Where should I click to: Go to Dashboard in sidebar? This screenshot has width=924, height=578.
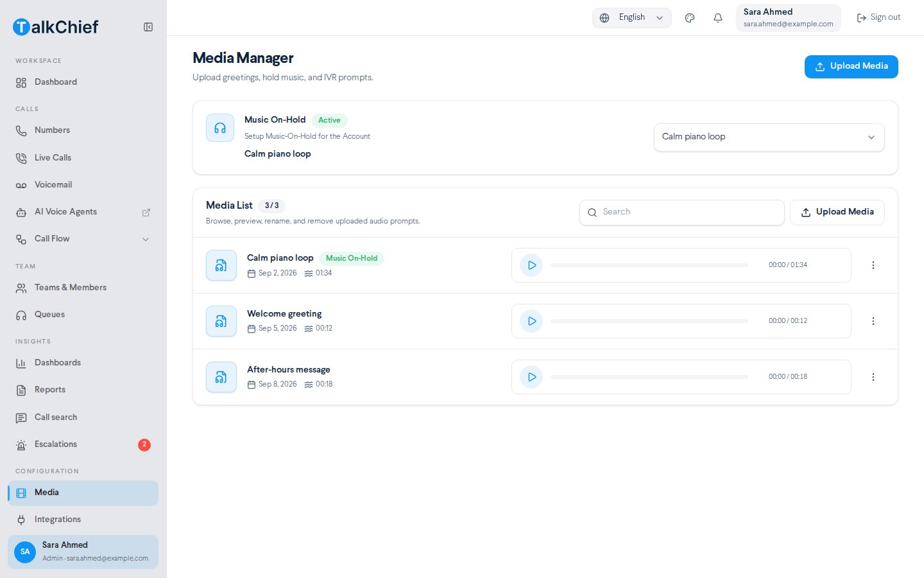pos(83,82)
